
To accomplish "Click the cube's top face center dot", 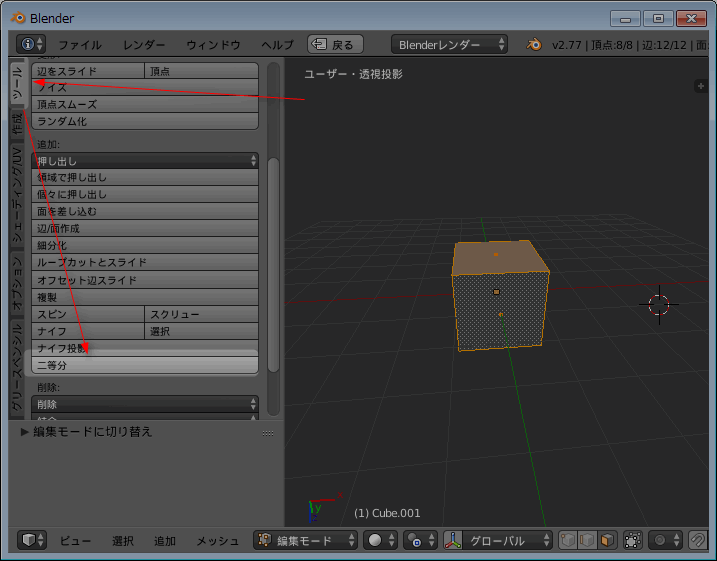I will coord(496,254).
